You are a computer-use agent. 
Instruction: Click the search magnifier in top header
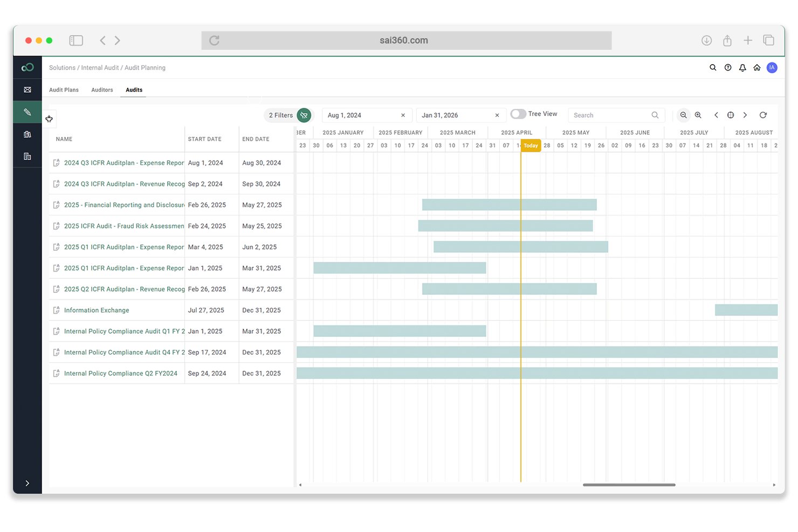(713, 67)
